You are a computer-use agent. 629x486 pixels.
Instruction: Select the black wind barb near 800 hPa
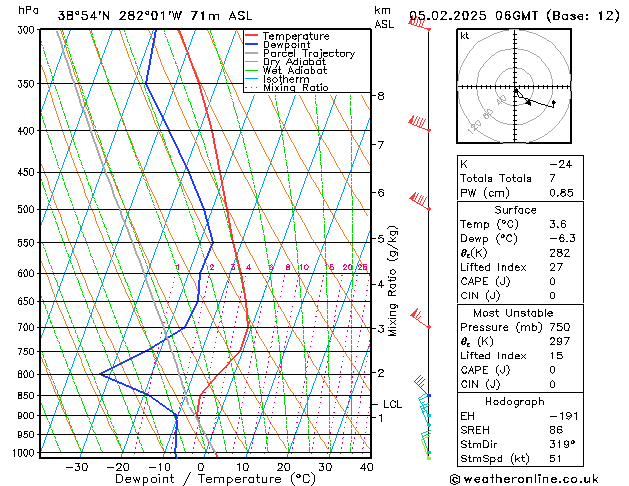(x=421, y=383)
